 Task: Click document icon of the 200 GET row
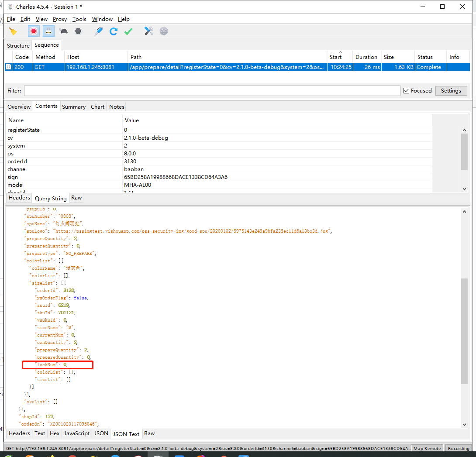tap(8, 67)
